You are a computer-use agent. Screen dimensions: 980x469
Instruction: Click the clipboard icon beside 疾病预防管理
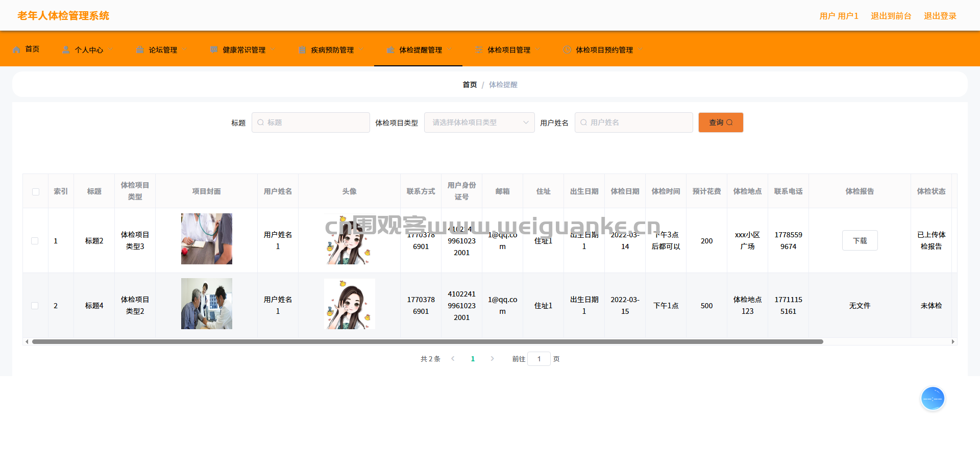(302, 50)
